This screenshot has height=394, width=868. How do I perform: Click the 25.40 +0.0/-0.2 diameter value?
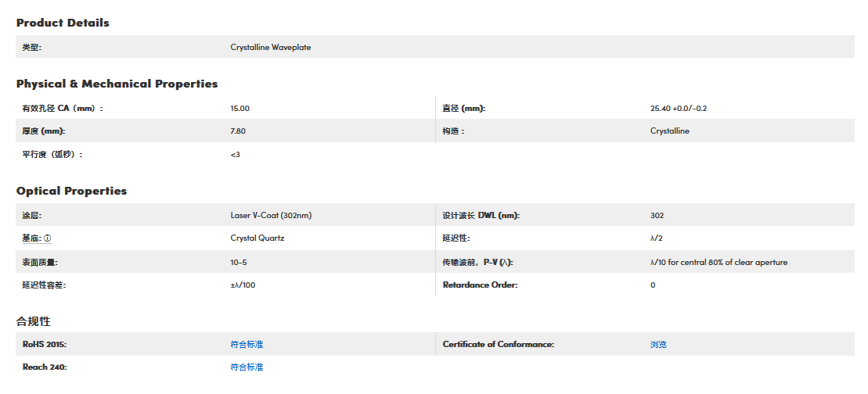point(683,109)
